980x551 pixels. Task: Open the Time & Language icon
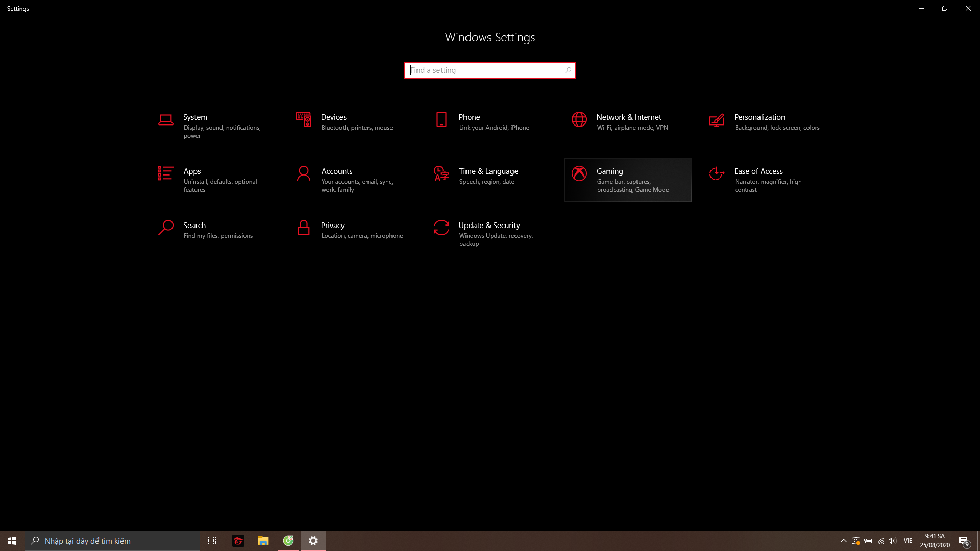tap(442, 173)
